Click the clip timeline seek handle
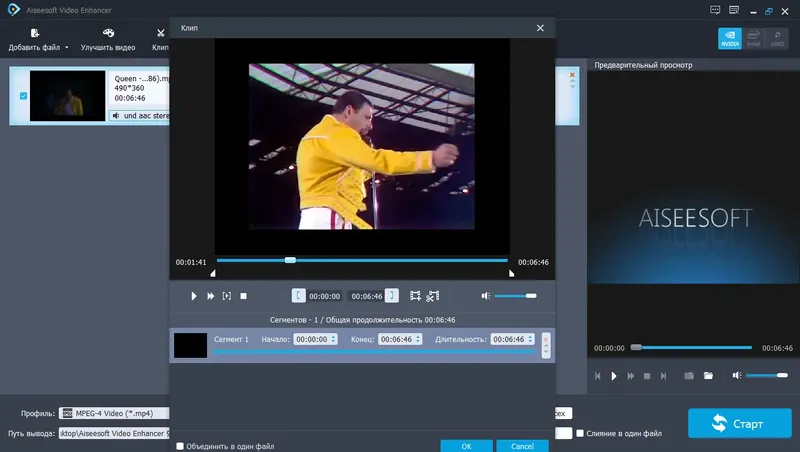The height and width of the screenshot is (452, 800). [290, 260]
